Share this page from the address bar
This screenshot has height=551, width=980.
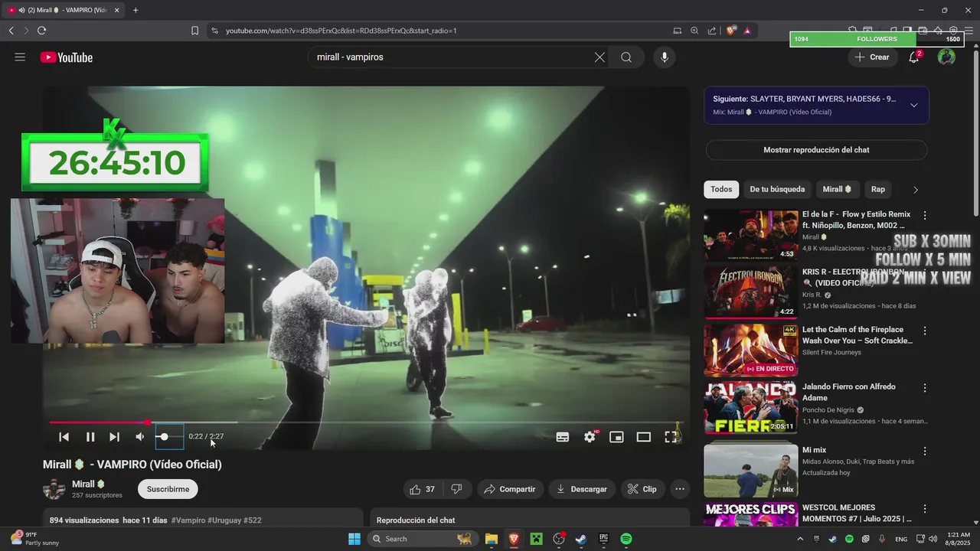tap(712, 31)
